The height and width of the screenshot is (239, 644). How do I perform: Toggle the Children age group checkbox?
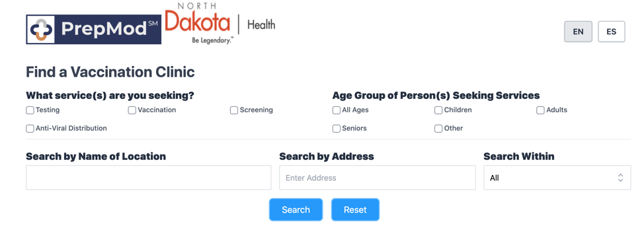(438, 110)
